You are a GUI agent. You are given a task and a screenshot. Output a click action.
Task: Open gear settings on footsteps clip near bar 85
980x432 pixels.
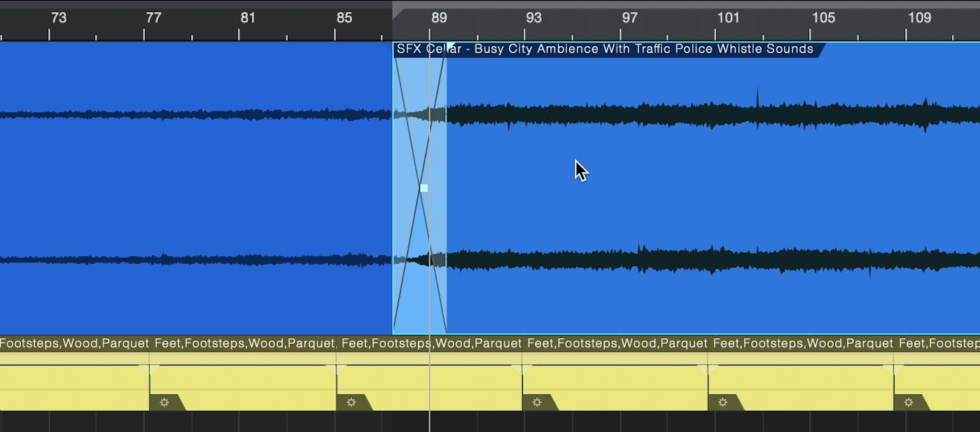pos(351,403)
